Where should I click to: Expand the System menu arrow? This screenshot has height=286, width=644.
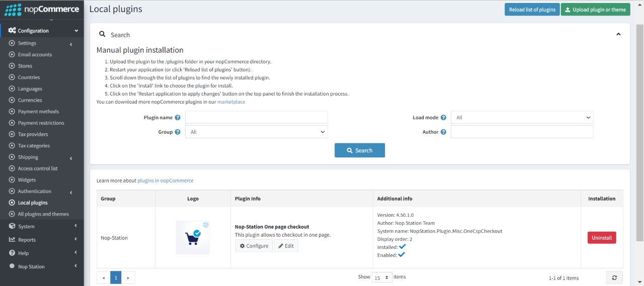point(75,226)
